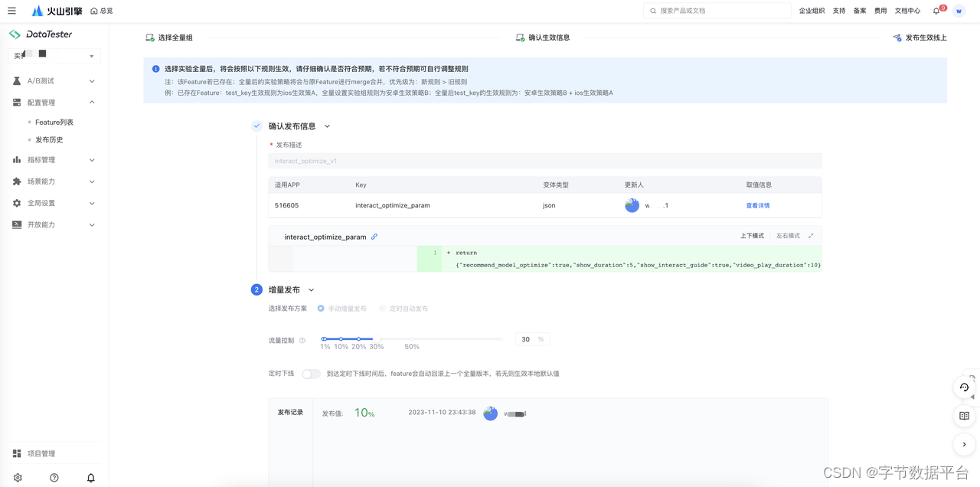Click the 流量控制 help icon
Screen dimensions: 980x487
[302, 340]
